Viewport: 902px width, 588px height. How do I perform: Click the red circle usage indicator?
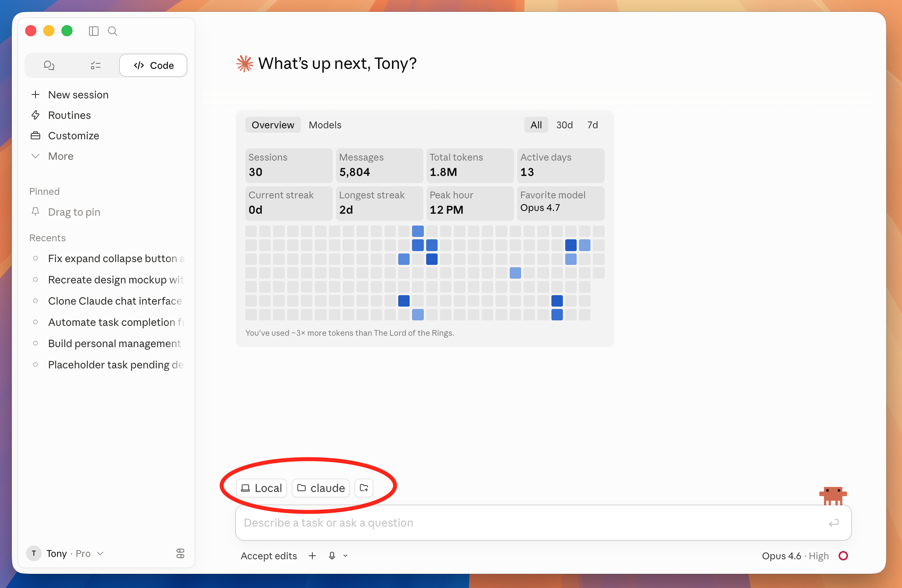pyautogui.click(x=843, y=556)
